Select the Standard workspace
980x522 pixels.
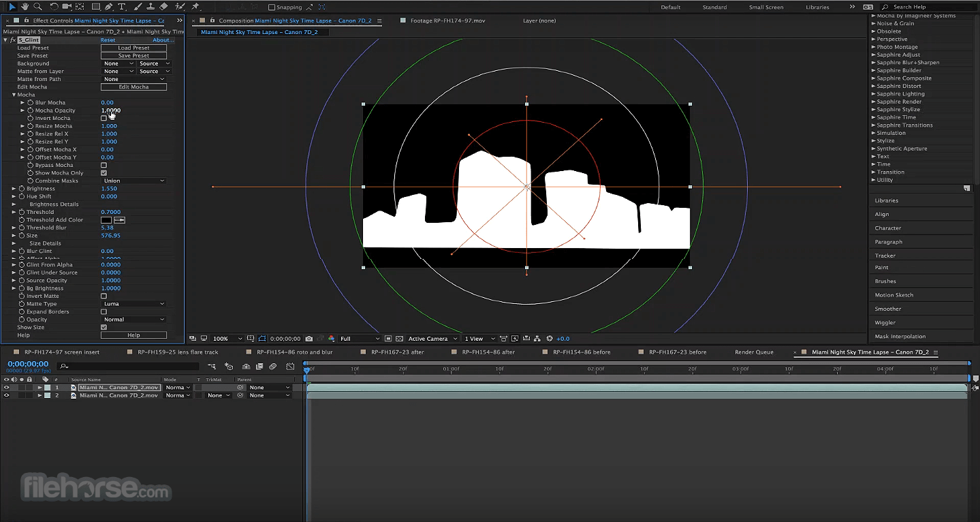coord(714,7)
